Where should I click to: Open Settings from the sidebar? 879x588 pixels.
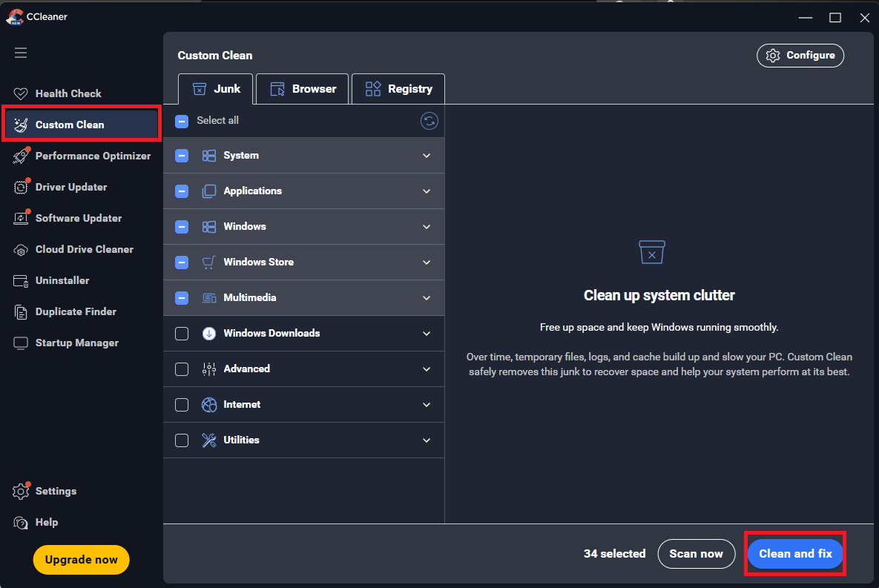(82, 491)
